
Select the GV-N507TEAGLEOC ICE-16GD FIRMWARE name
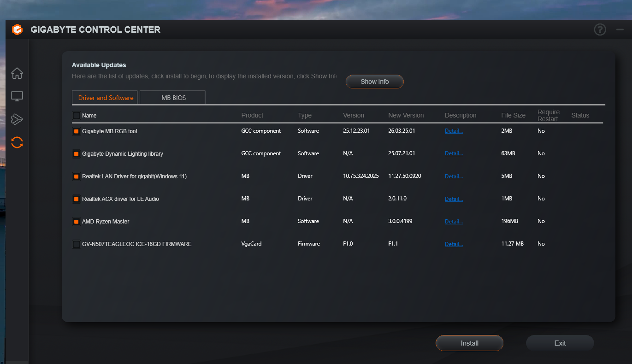click(x=137, y=244)
